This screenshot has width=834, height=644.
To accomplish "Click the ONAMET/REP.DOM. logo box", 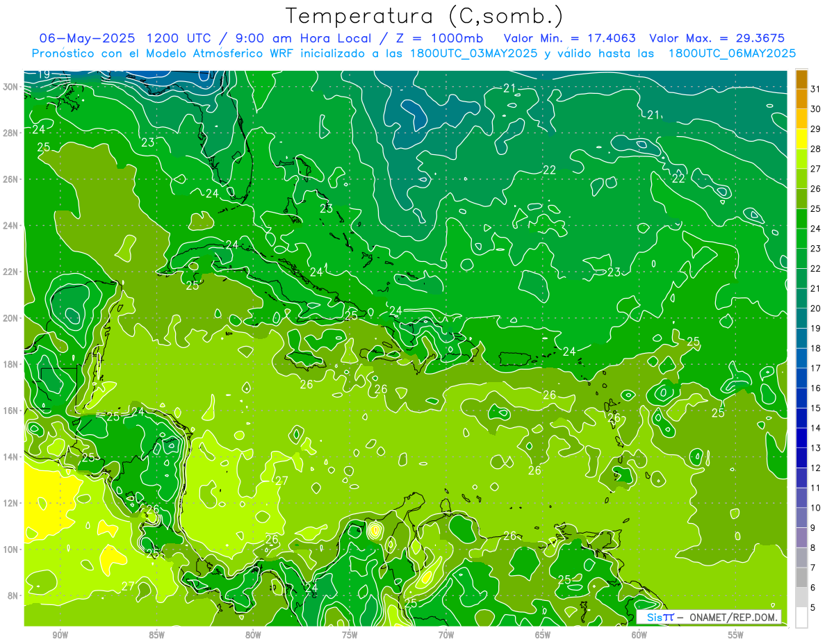I will click(709, 617).
